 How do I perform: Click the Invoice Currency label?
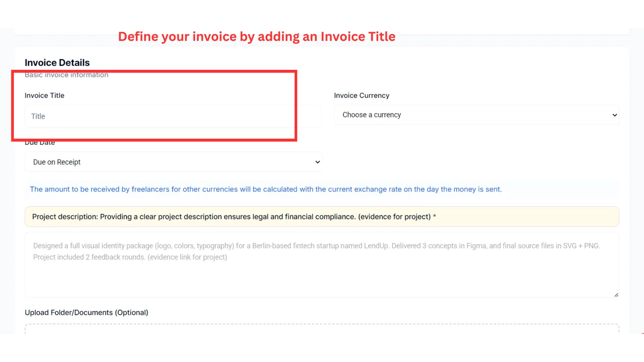click(362, 95)
